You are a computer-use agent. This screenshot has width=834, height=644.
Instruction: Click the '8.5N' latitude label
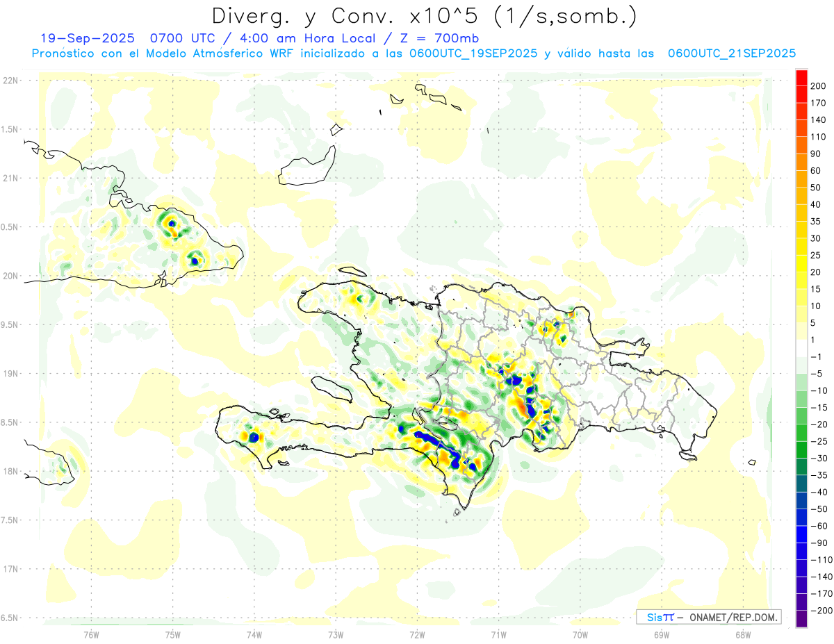[x=10, y=422]
